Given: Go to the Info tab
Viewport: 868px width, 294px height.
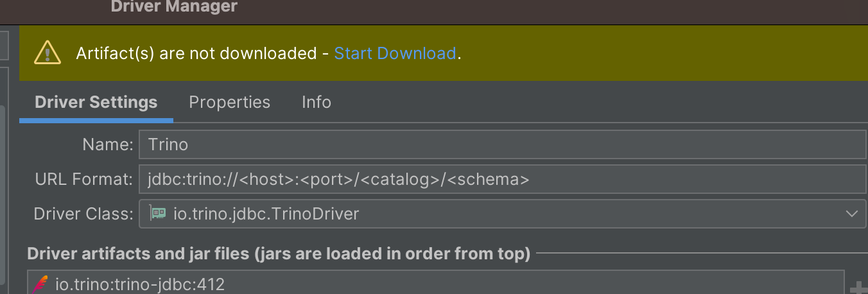Looking at the screenshot, I should pyautogui.click(x=317, y=103).
